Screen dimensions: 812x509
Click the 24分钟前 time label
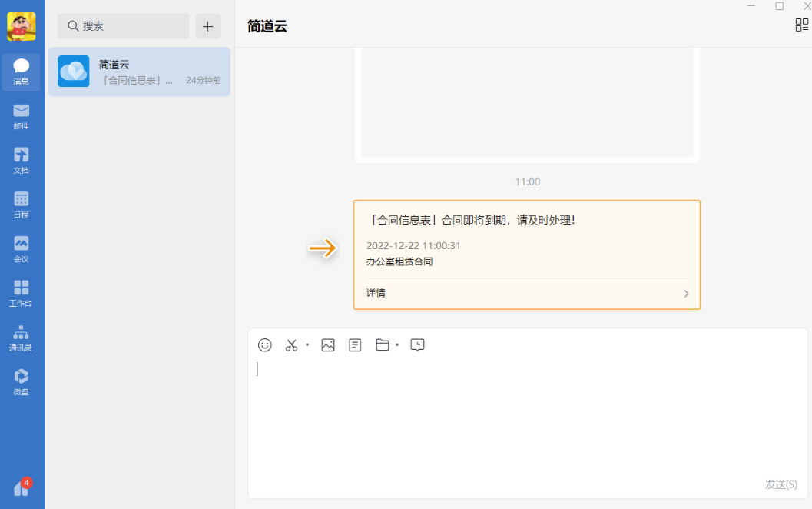click(x=204, y=80)
